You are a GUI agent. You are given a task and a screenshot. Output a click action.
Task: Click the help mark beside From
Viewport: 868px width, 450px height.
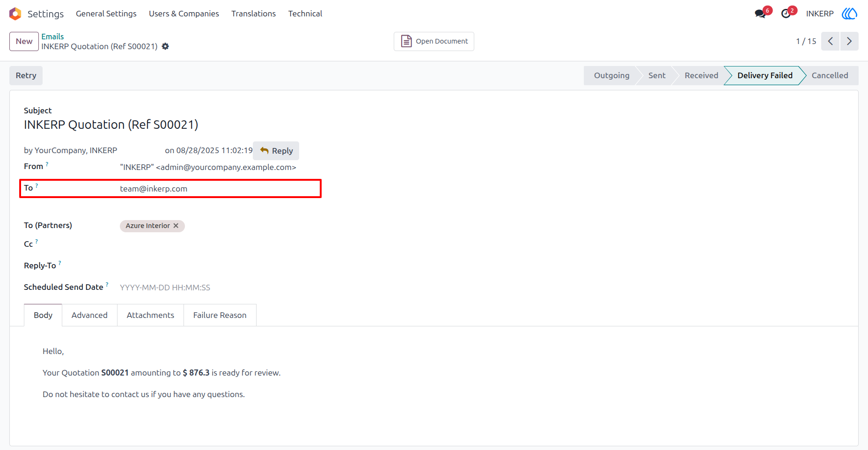tap(47, 164)
